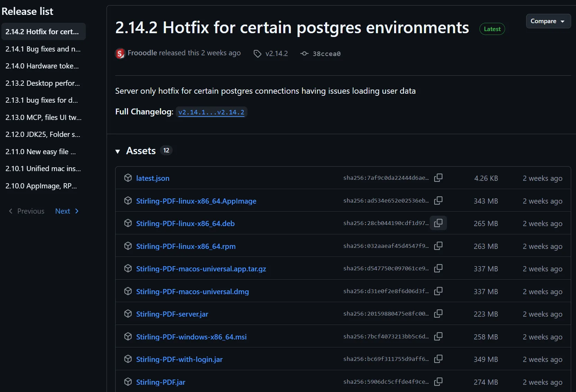Download Stirling-PDF-with-login.jar
The width and height of the screenshot is (576, 392).
(x=179, y=359)
